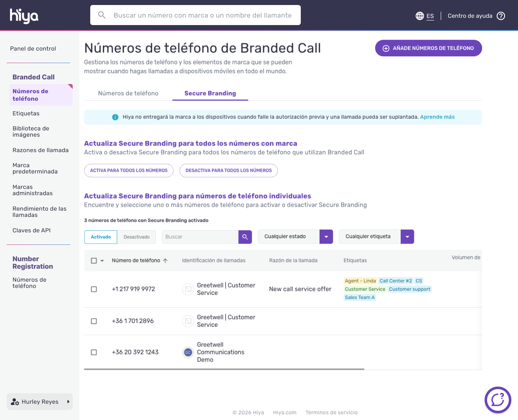
Task: Click Añade números de teléfono button
Action: click(x=428, y=48)
